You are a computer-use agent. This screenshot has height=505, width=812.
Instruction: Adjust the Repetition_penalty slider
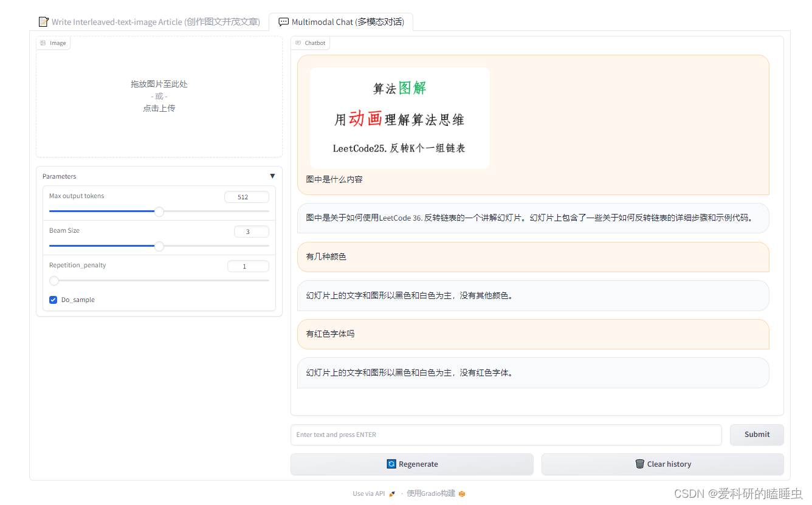pyautogui.click(x=159, y=281)
